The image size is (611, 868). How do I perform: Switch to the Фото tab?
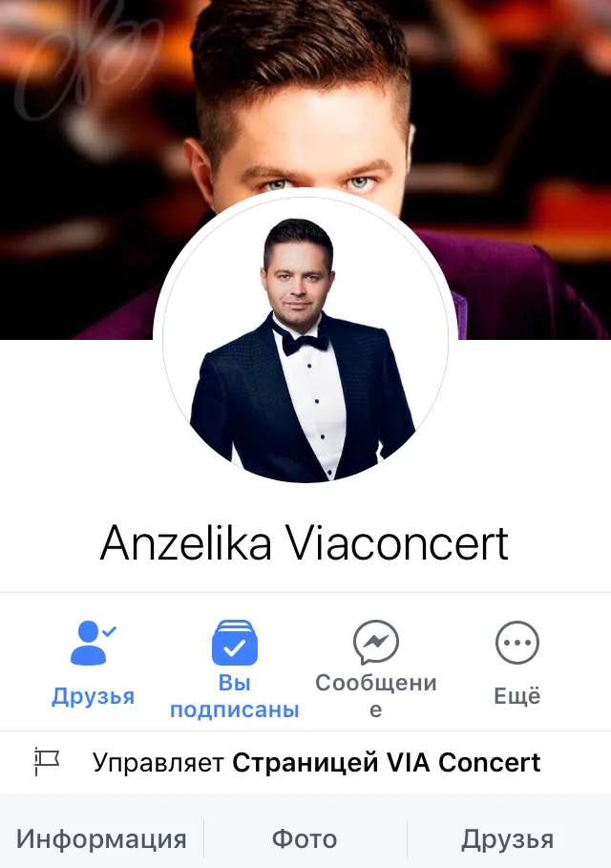[x=305, y=839]
